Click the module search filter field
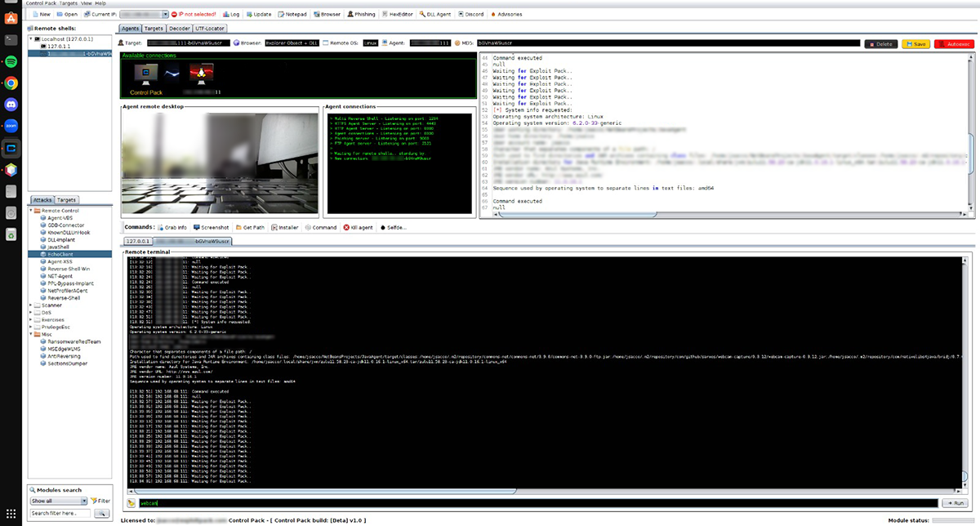The height and width of the screenshot is (526, 980). pos(62,513)
